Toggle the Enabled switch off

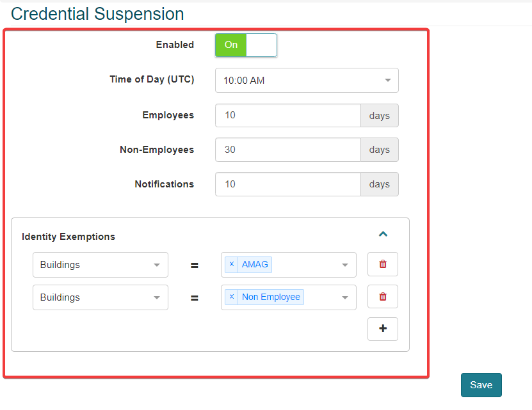coord(246,45)
